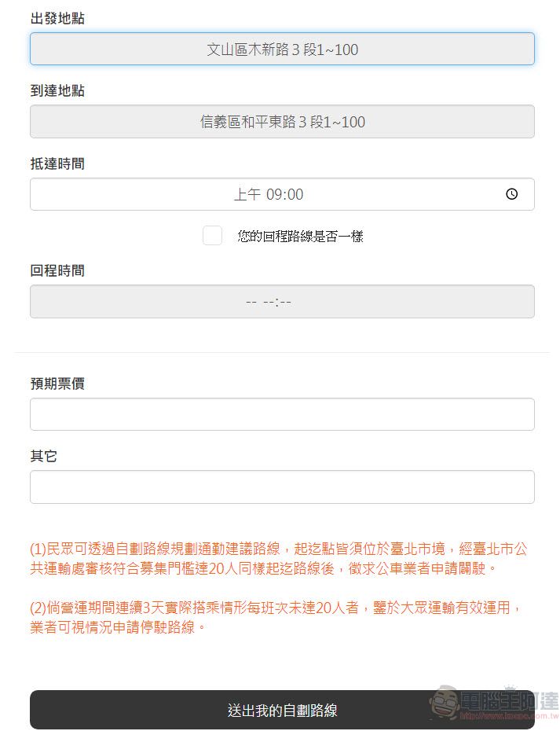560x731 pixels.
Task: Click inside the 其它 text field
Action: 281,486
